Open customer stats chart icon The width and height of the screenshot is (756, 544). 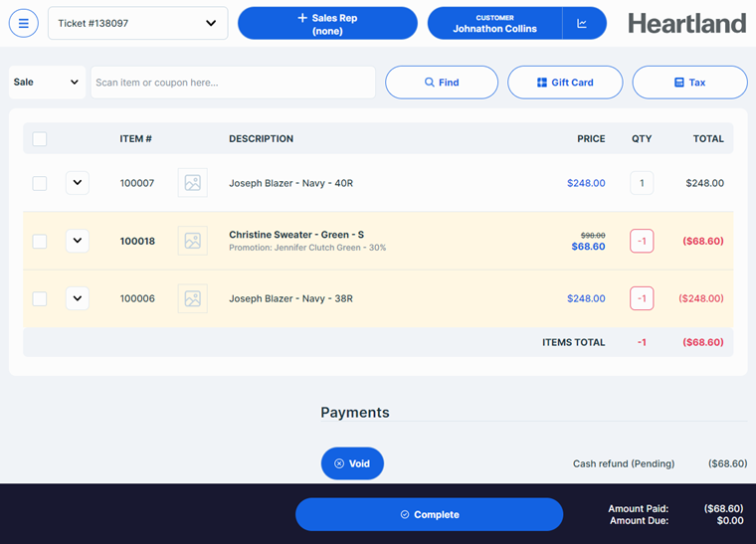click(x=584, y=23)
